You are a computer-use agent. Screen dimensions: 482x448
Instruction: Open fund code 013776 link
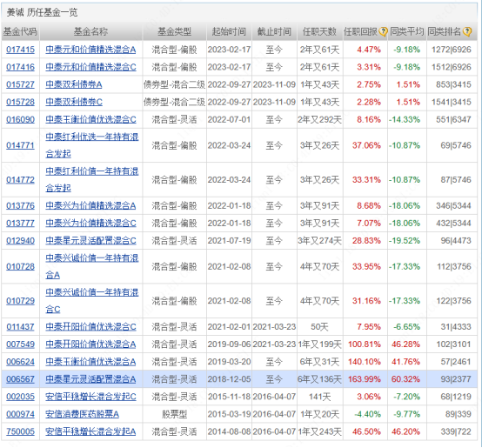20,205
